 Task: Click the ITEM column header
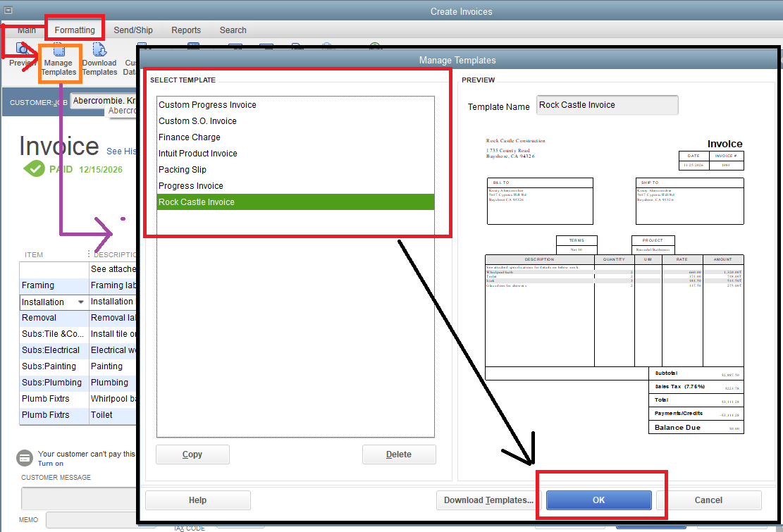coord(34,254)
